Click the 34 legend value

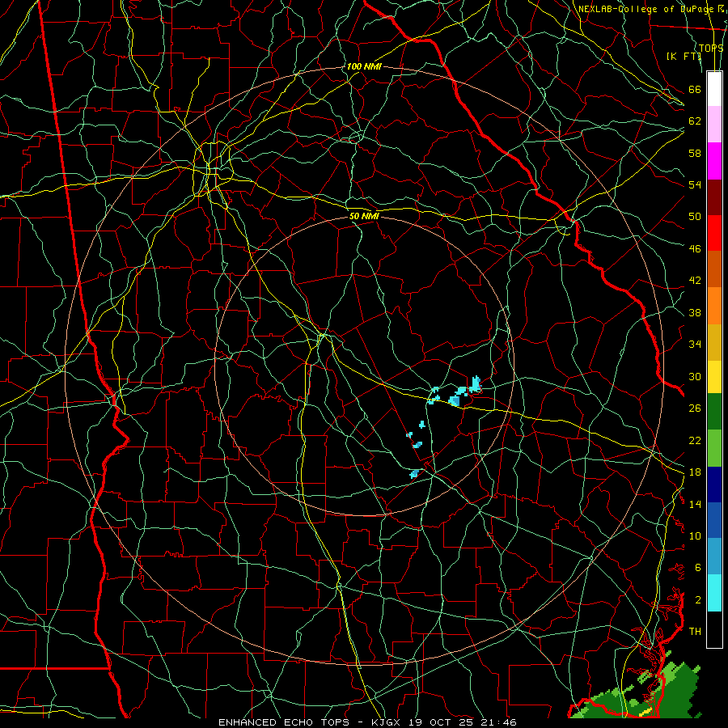point(695,345)
